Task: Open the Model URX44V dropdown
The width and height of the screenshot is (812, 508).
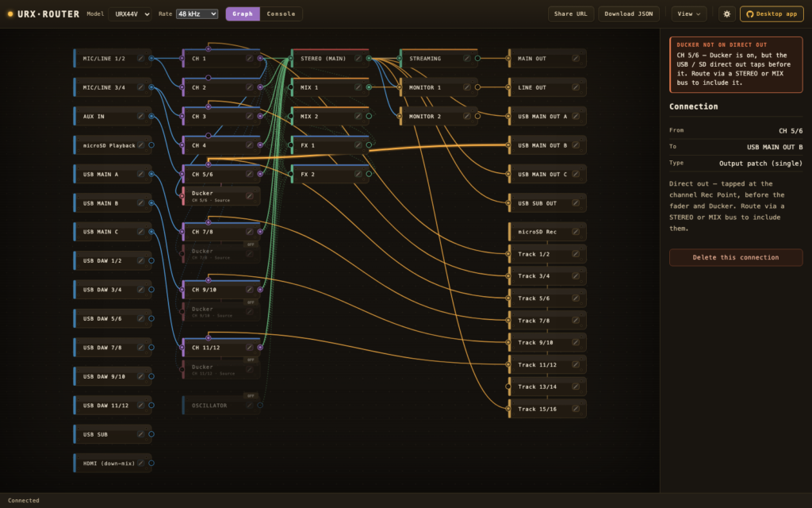Action: 129,14
